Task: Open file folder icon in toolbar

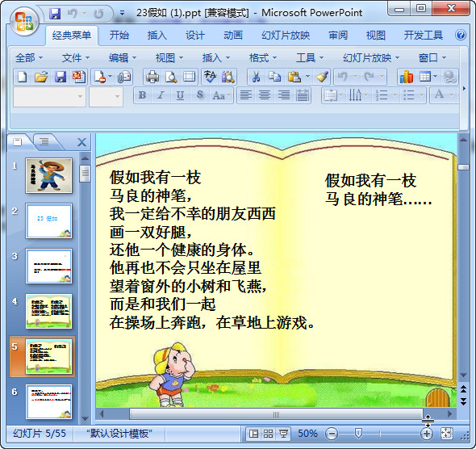Action: (41, 77)
